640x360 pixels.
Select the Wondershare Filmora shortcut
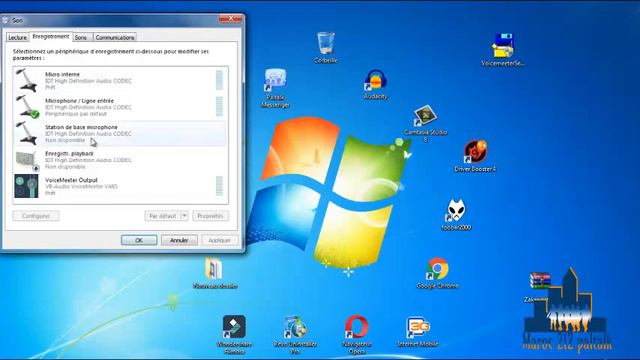click(x=234, y=327)
